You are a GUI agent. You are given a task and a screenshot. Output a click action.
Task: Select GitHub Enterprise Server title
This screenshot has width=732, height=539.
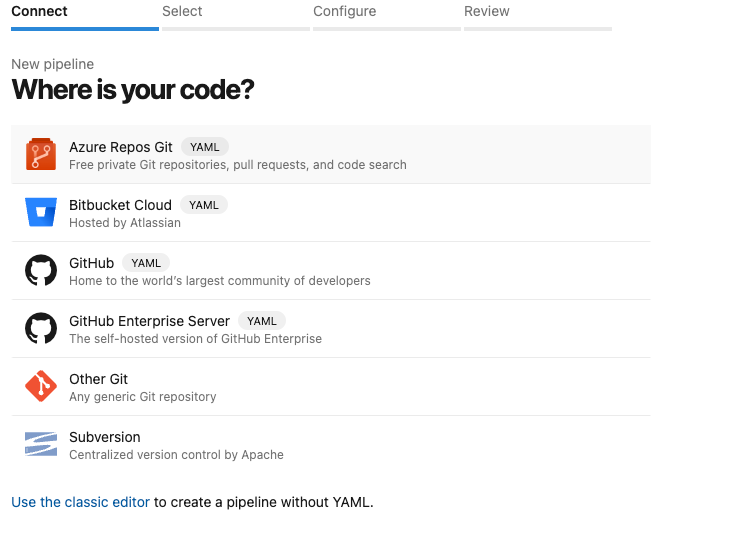pyautogui.click(x=149, y=321)
